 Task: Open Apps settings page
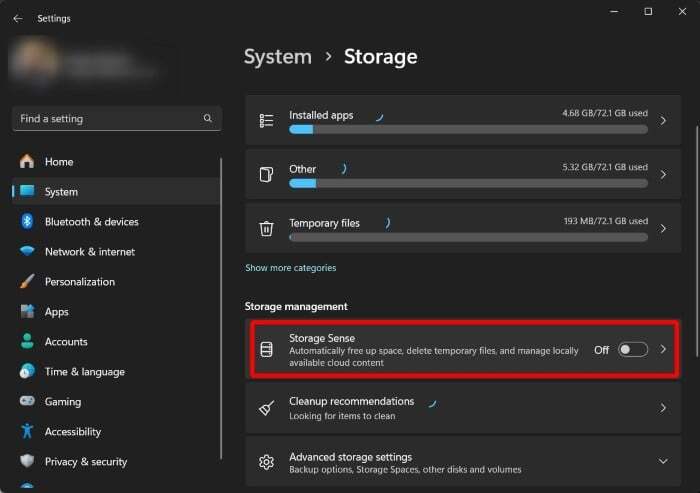(x=116, y=311)
